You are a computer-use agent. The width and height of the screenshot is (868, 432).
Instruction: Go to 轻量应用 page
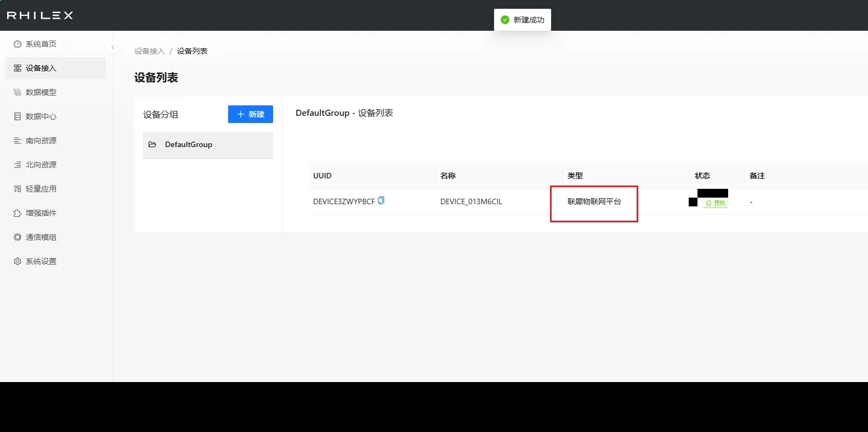(41, 189)
